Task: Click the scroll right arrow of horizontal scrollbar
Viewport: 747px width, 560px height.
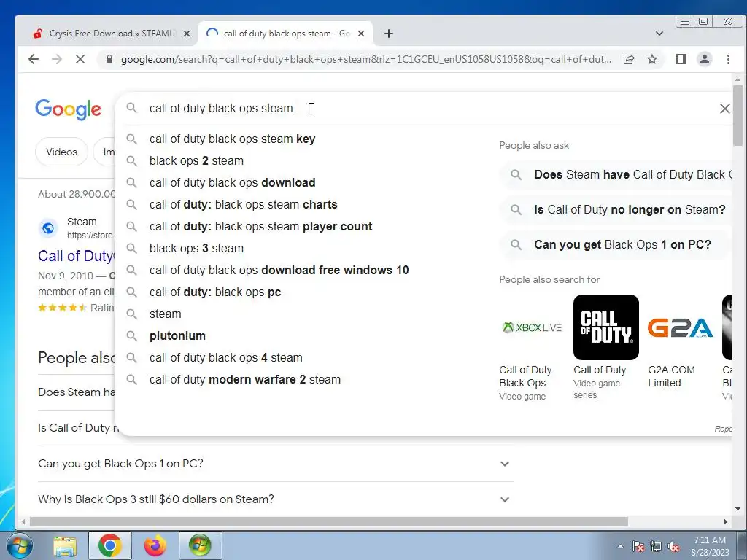Action: click(x=726, y=522)
